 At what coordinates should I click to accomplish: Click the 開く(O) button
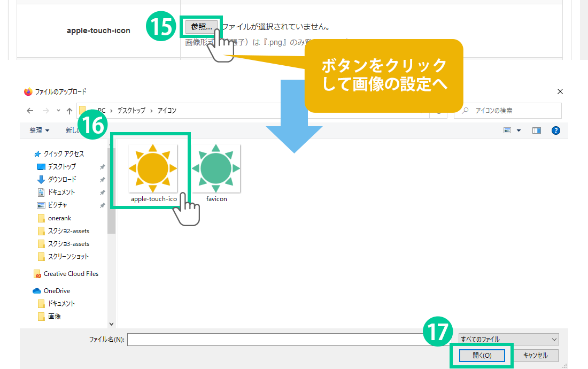pyautogui.click(x=482, y=356)
